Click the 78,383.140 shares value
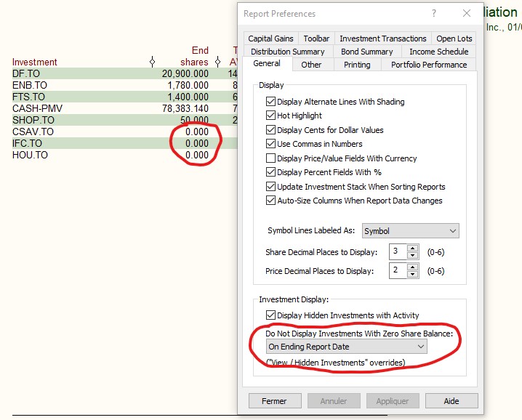Image resolution: width=522 pixels, height=420 pixels. pyautogui.click(x=185, y=108)
